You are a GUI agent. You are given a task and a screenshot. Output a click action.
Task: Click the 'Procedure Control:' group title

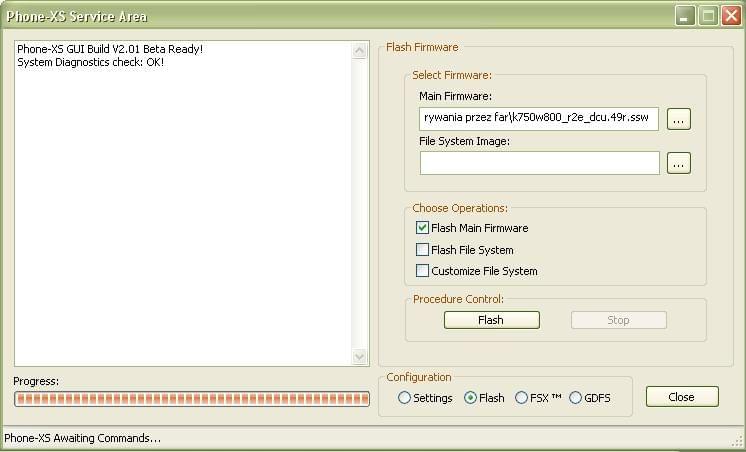click(x=458, y=299)
